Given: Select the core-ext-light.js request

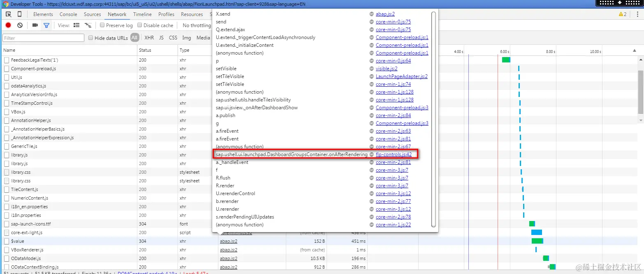Looking at the screenshot, I should [27, 233].
